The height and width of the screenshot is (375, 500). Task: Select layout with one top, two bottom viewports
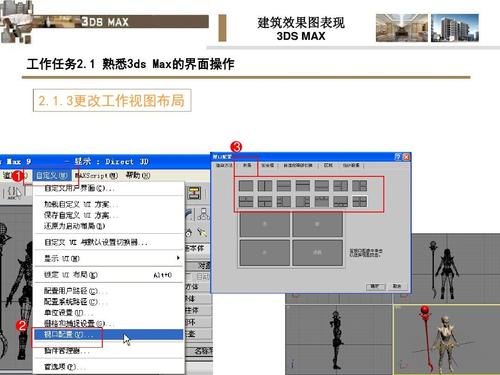click(x=265, y=201)
